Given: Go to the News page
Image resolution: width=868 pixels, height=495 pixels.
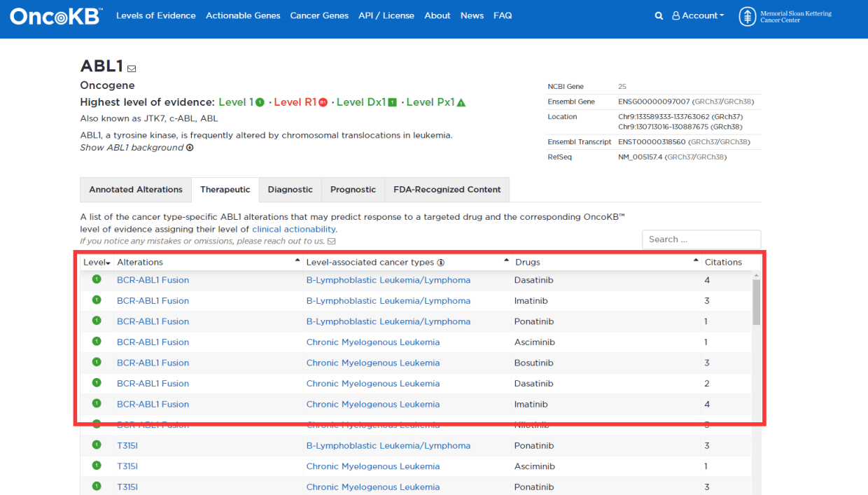Looking at the screenshot, I should (x=472, y=15).
